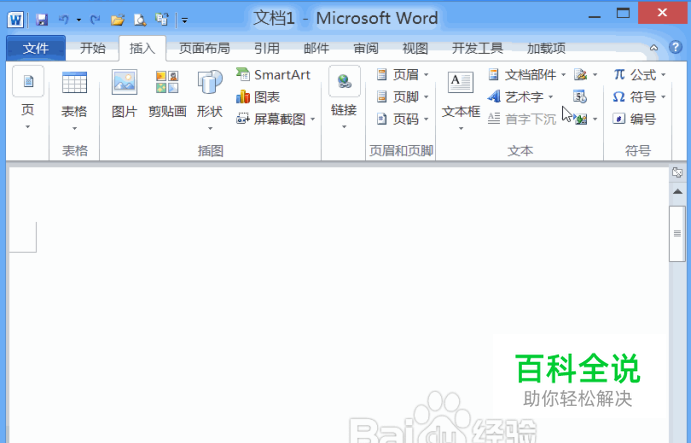Click the 编号 number button
Image resolution: width=691 pixels, height=443 pixels.
coord(635,119)
